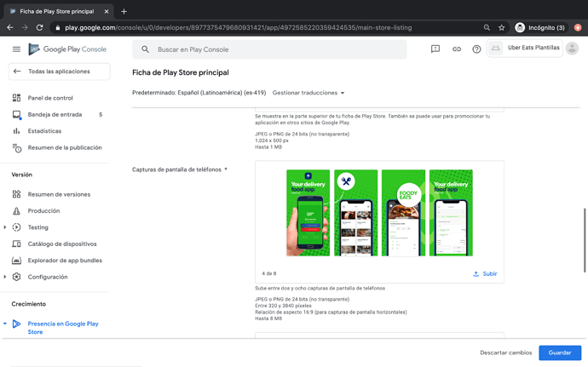Expand the Gestionar traducciones dropdown
The width and height of the screenshot is (588, 367).
[308, 93]
